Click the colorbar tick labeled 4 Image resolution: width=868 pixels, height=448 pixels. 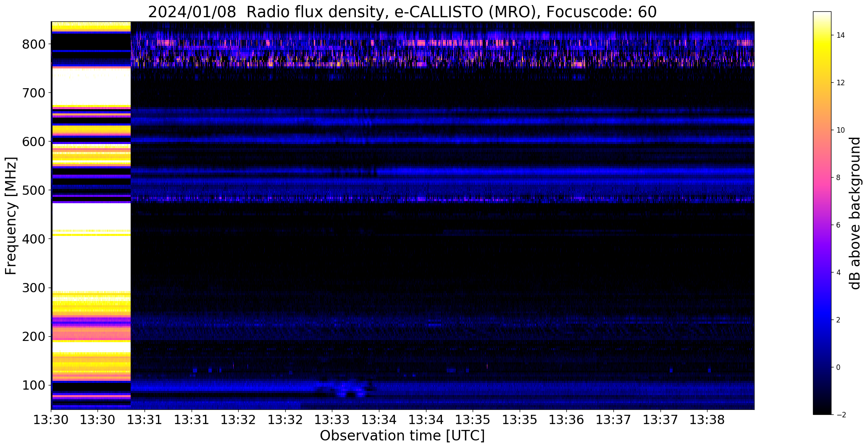(838, 272)
